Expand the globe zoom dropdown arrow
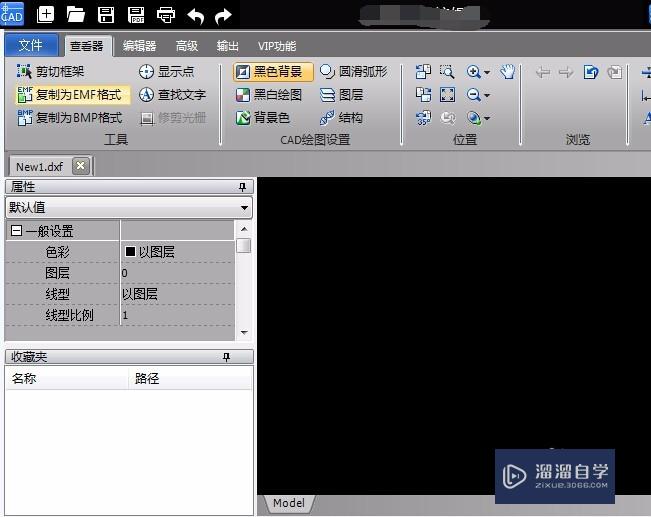This screenshot has height=517, width=651. [x=487, y=119]
